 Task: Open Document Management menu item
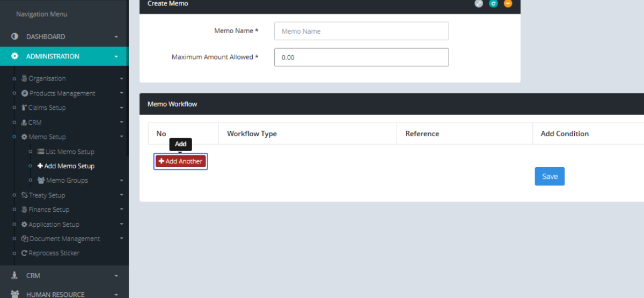tap(64, 239)
